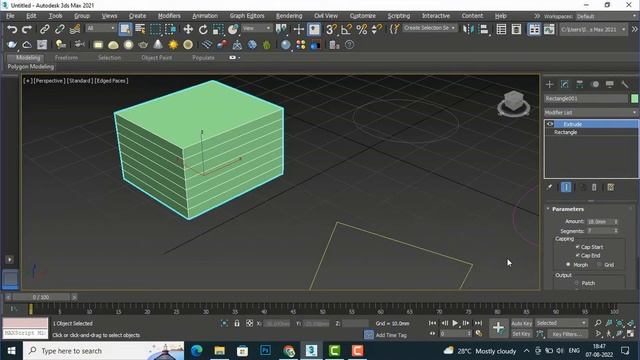
Task: Select the Bind to Space Warp icon
Action: pyautogui.click(x=75, y=29)
